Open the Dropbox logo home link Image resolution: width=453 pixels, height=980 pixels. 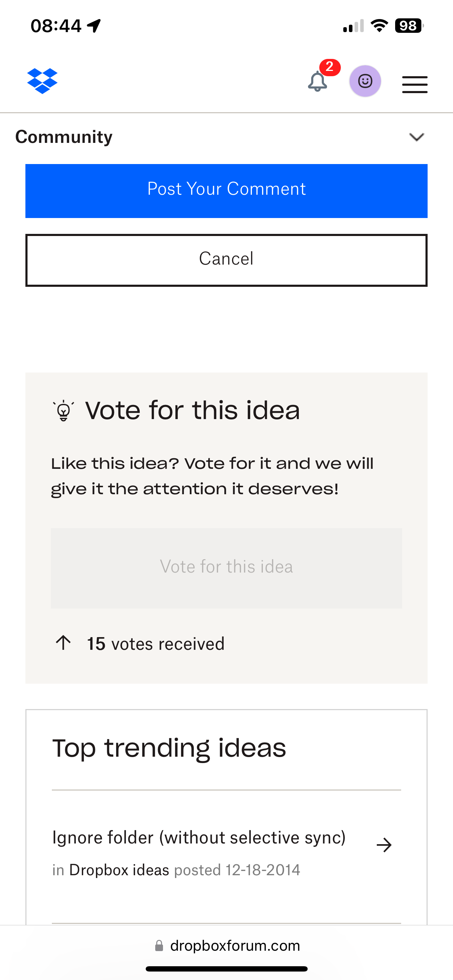point(42,81)
